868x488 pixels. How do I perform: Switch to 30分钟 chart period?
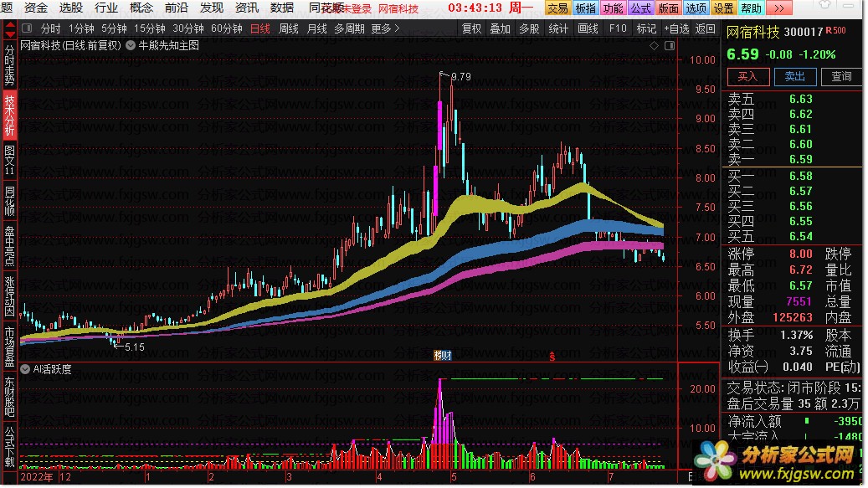point(188,28)
